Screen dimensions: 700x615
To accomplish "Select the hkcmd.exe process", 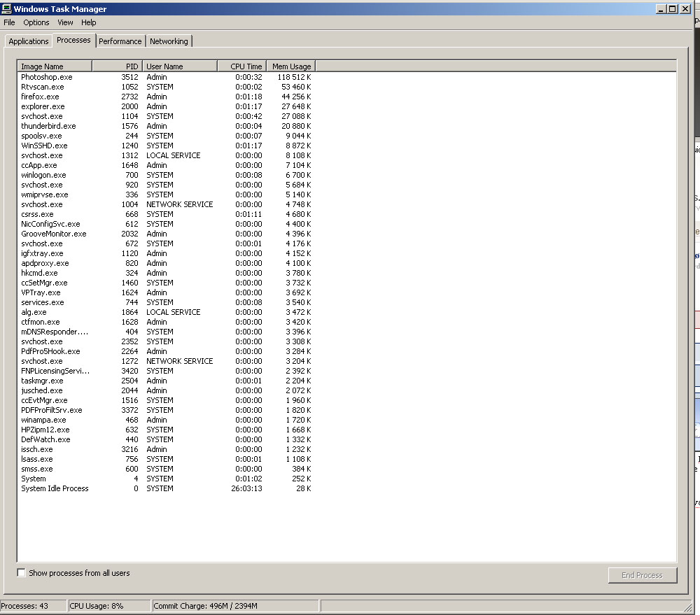I will (x=166, y=273).
